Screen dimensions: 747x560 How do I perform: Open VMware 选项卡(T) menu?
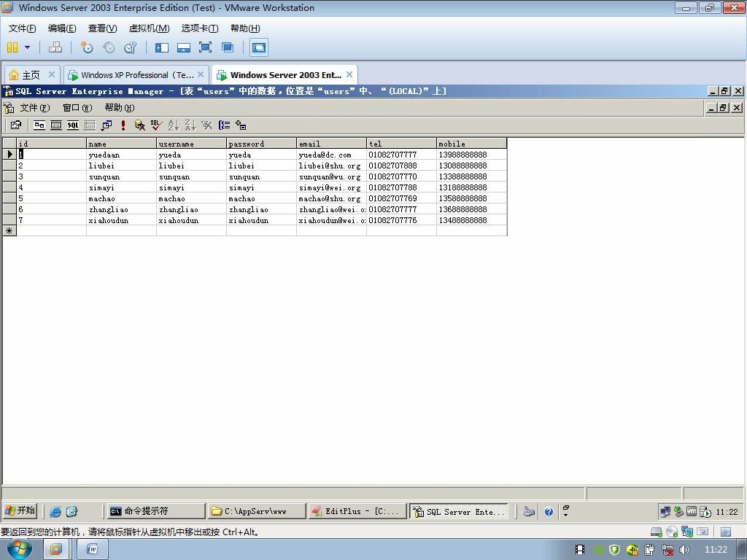200,28
